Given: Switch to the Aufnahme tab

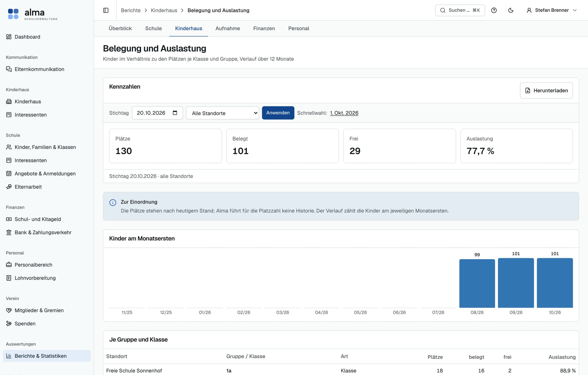Looking at the screenshot, I should click(228, 28).
